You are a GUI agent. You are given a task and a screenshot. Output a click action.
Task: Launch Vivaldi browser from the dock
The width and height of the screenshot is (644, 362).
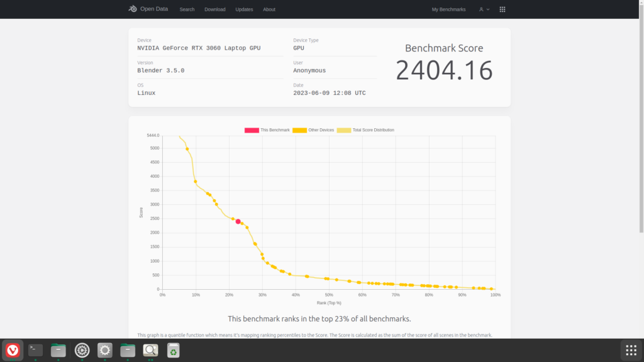pos(13,350)
